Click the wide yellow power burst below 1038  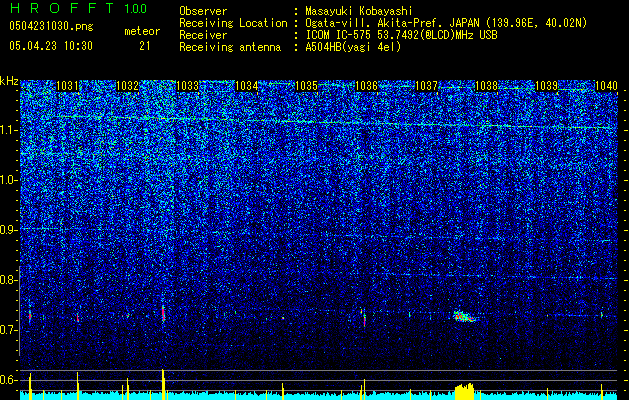[464, 392]
